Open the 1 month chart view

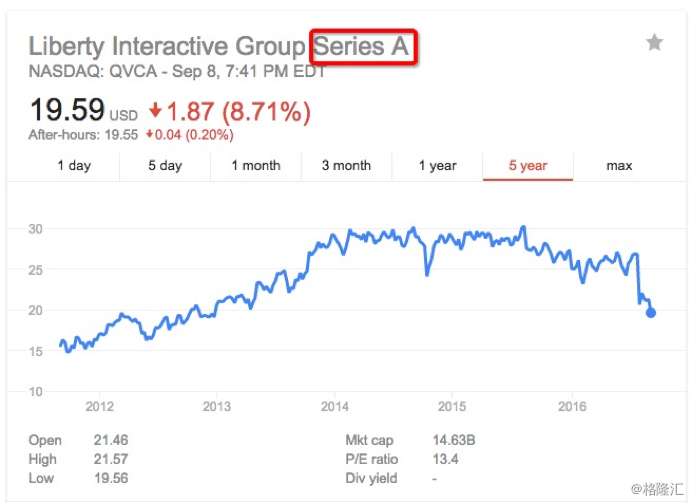pyautogui.click(x=256, y=166)
